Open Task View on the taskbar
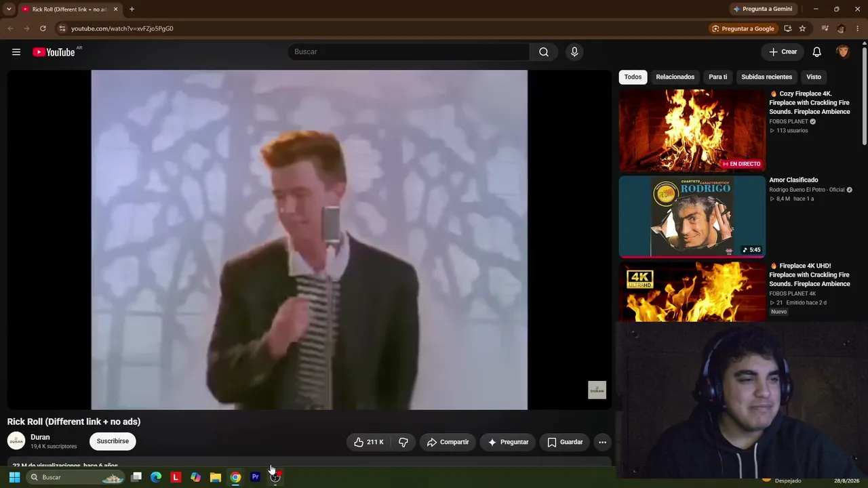 coord(136,477)
